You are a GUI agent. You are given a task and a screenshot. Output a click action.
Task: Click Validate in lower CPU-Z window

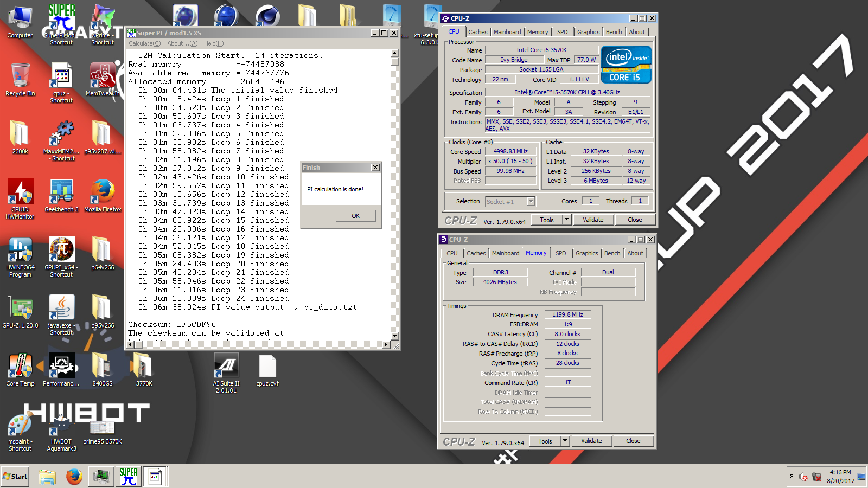591,441
